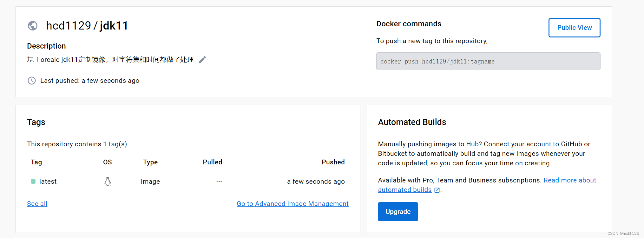The height and width of the screenshot is (238, 644).
Task: Click the OS column header
Action: coord(108,162)
